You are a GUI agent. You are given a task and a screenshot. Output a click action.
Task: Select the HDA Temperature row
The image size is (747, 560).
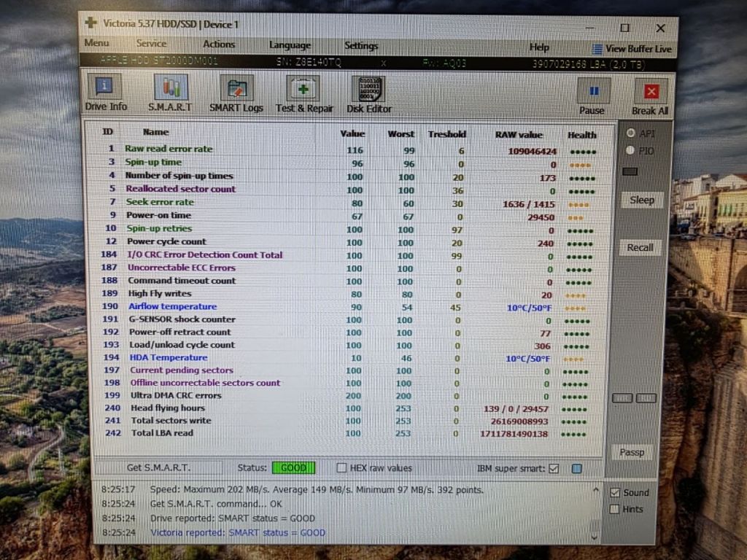(x=349, y=358)
